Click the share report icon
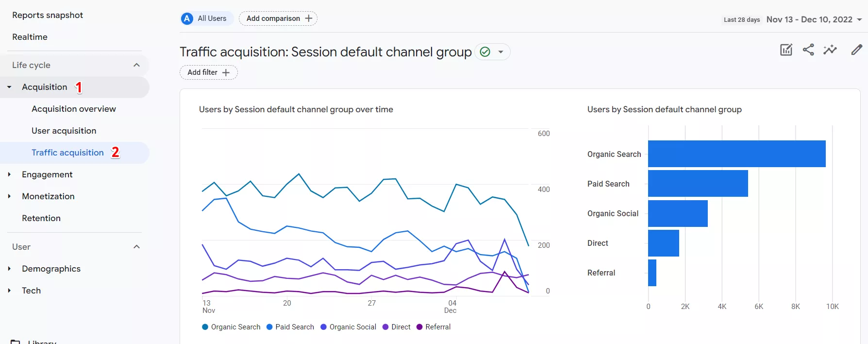 (808, 50)
